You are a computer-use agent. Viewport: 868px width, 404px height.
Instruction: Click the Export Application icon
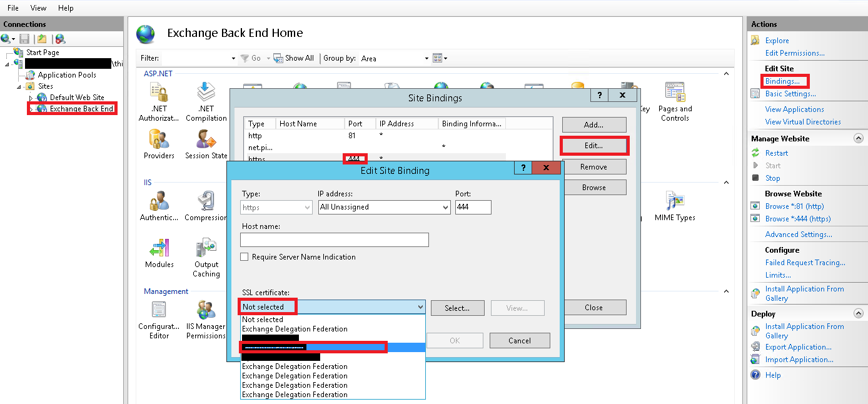coord(755,347)
